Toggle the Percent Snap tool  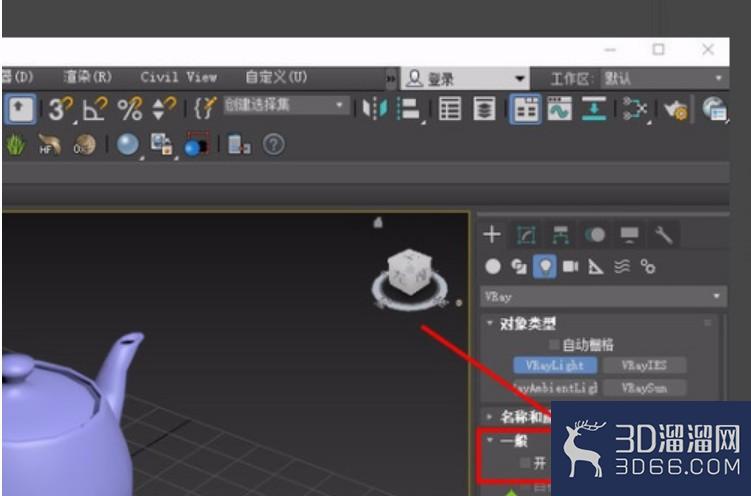130,109
